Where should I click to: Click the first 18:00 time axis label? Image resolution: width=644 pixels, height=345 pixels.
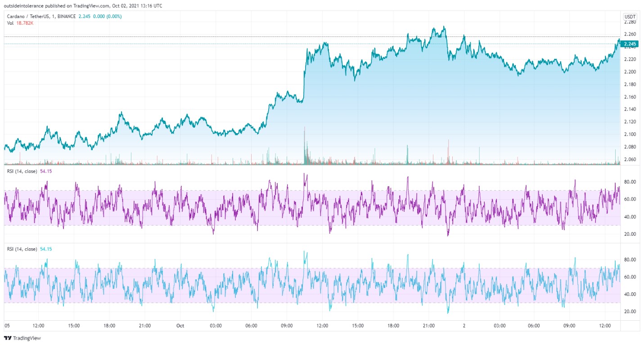tap(109, 326)
